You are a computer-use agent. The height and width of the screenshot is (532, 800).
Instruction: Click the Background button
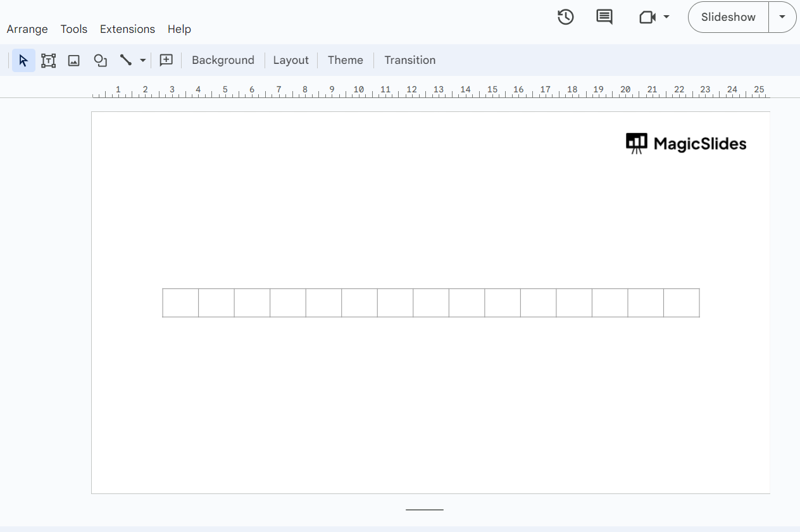223,60
